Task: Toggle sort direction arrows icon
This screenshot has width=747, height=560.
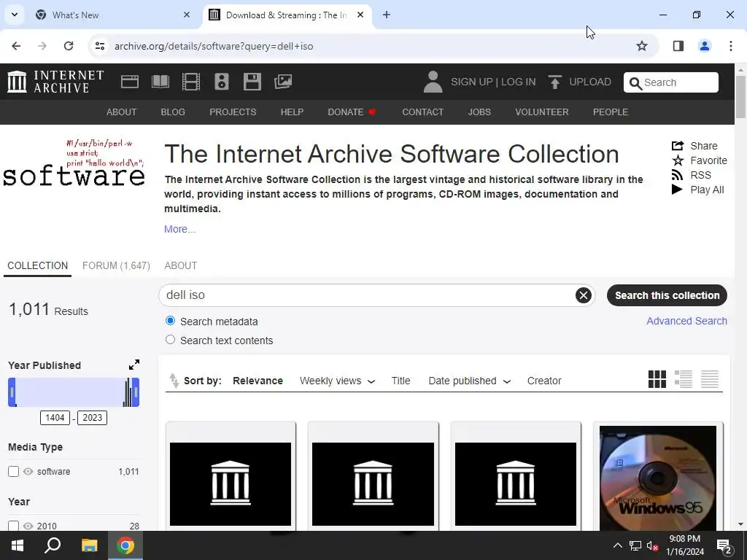Action: click(x=174, y=381)
